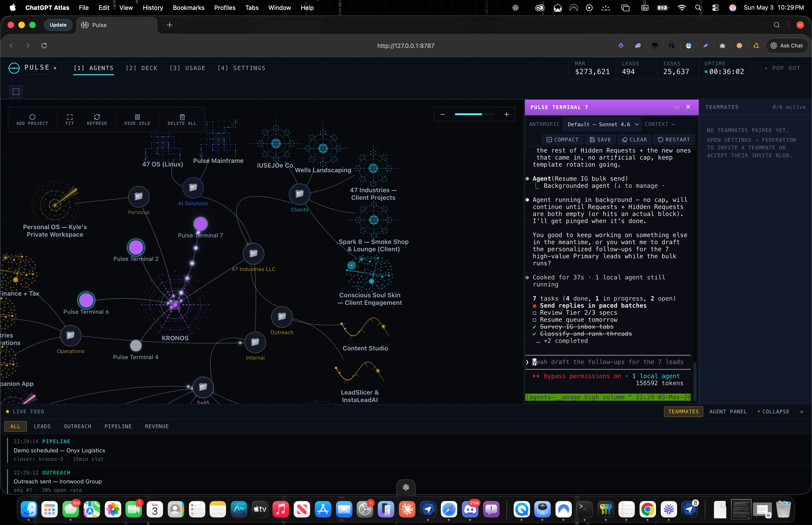Select the Pulse Terminal 2 node
This screenshot has height=525, width=812.
[136, 247]
